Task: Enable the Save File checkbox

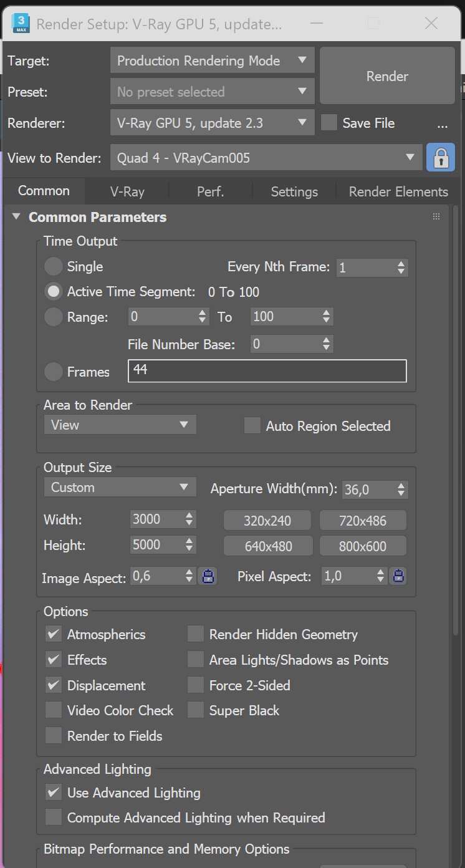Action: coord(329,123)
